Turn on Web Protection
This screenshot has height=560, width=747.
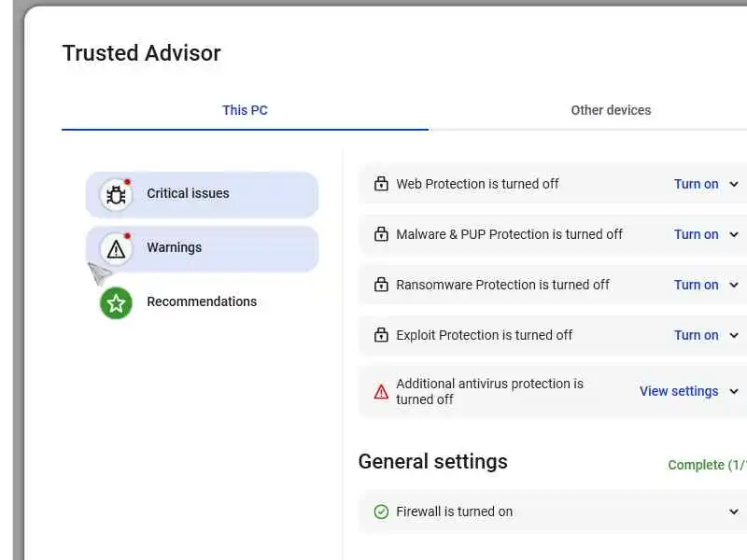696,184
